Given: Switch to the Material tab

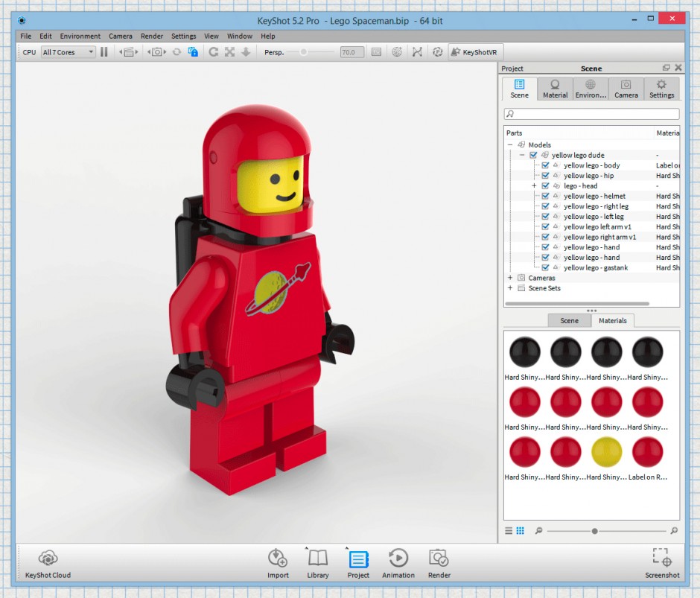Looking at the screenshot, I should click(555, 89).
